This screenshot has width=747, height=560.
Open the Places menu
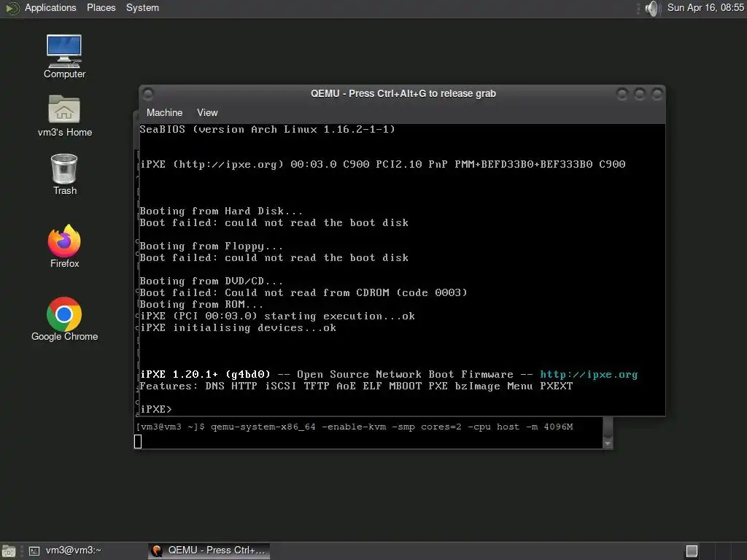point(101,8)
